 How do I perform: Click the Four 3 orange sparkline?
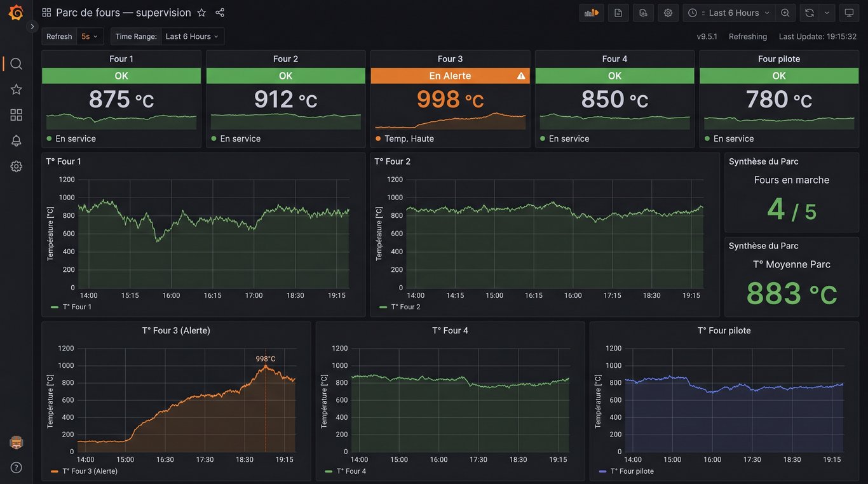click(x=451, y=121)
